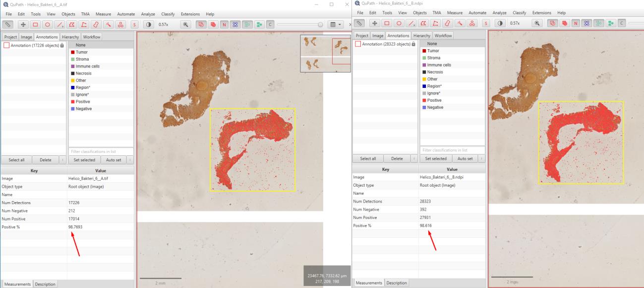This screenshot has width=644, height=288.
Task: Open more options beside left Auto set
Action: 130,159
